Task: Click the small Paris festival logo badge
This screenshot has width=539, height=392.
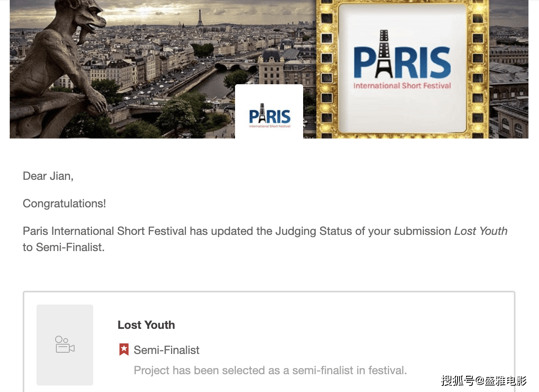Action: click(x=269, y=115)
